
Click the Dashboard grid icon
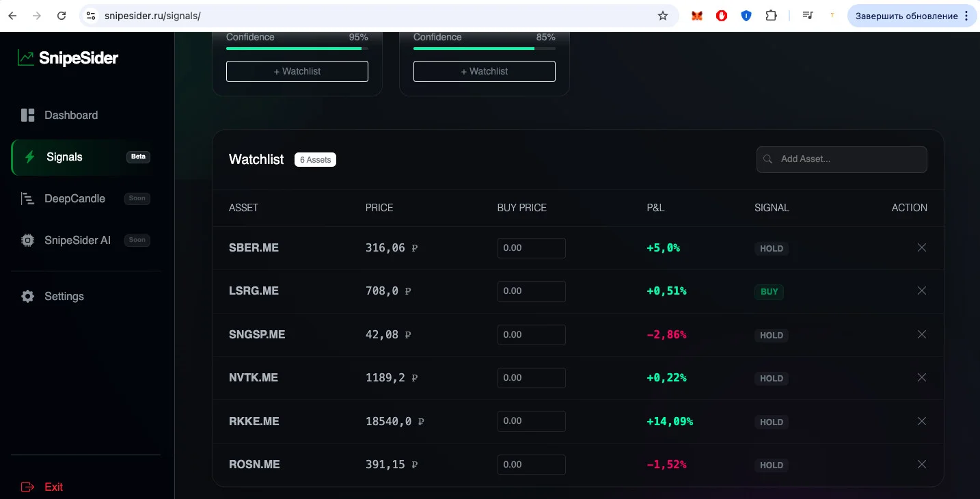28,115
